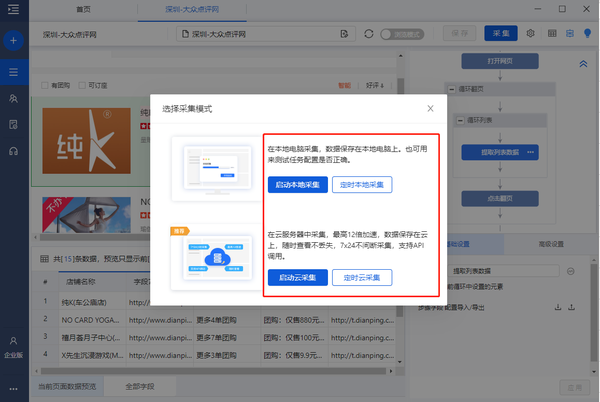Open ellipsis menu on 提取列表数据 step
The image size is (600, 402).
click(530, 152)
